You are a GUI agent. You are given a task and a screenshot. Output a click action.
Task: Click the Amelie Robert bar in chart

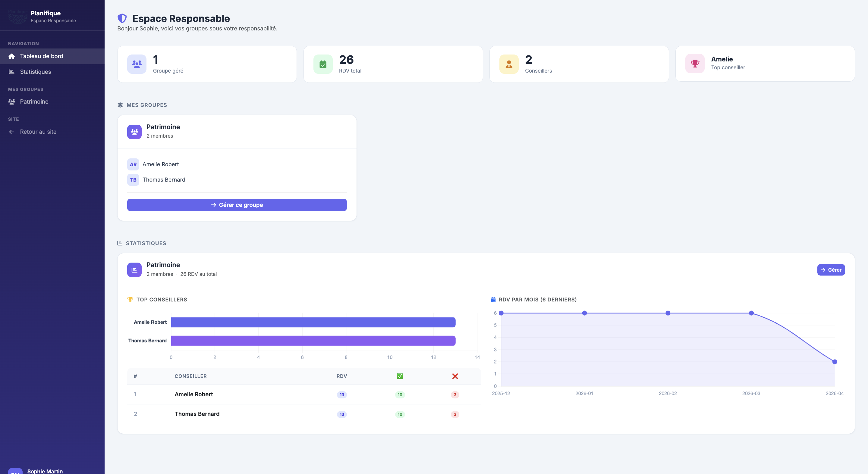point(313,322)
